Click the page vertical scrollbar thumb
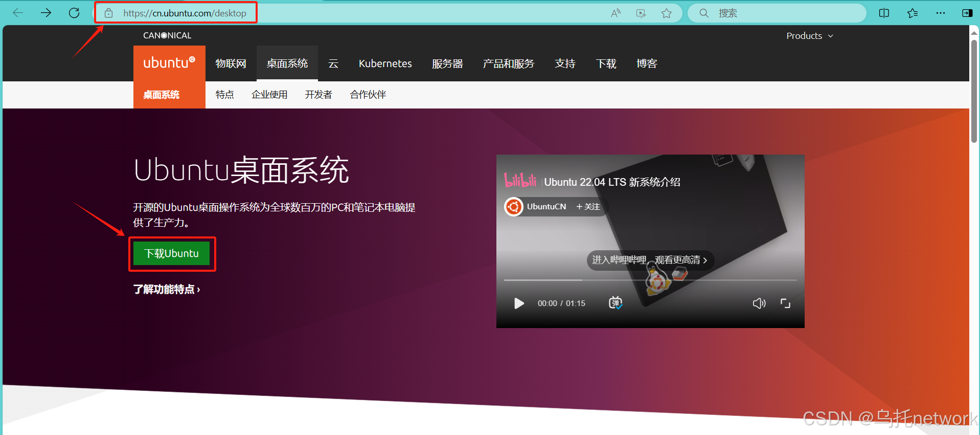This screenshot has width=980, height=435. point(974,91)
